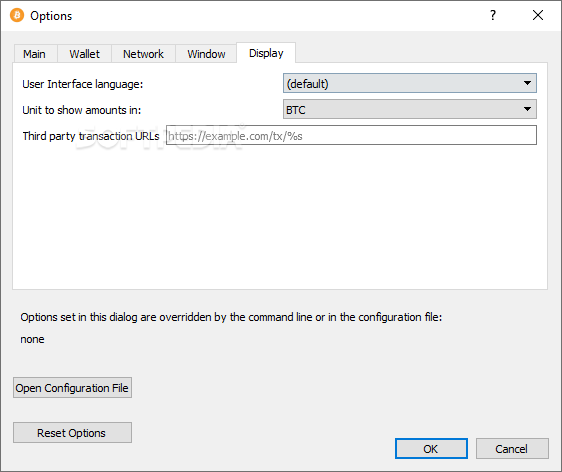Switch to the Main tab
Screen dimensions: 562x472
(35, 54)
